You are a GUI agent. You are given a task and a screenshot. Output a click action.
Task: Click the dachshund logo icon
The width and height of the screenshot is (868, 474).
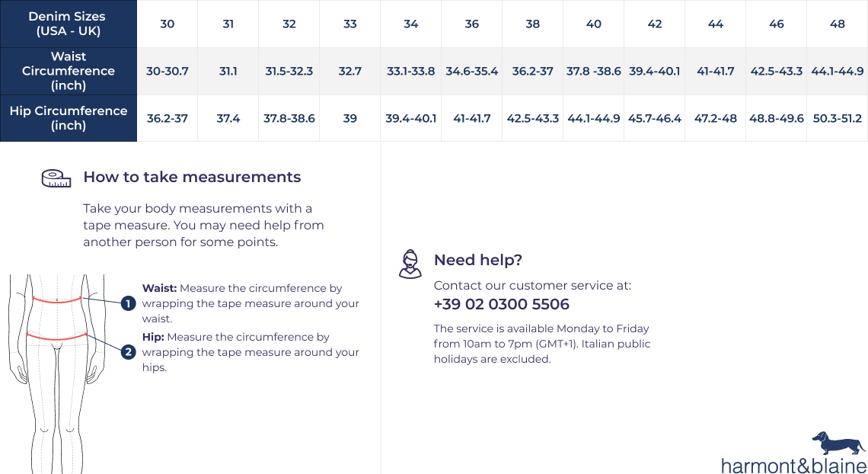point(839,443)
